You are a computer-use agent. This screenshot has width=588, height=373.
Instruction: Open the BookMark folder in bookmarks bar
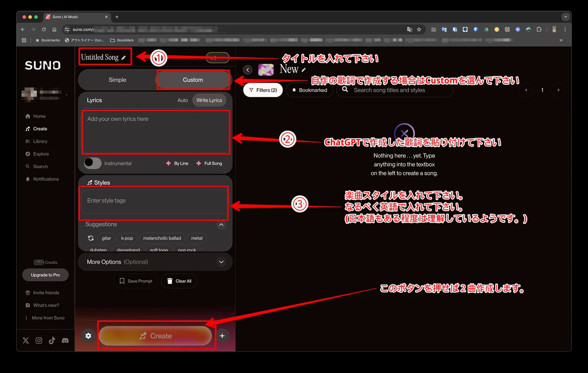pos(122,40)
